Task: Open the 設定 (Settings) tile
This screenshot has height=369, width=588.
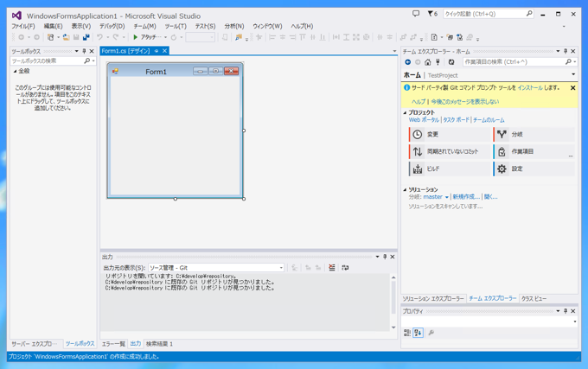Action: [x=534, y=169]
